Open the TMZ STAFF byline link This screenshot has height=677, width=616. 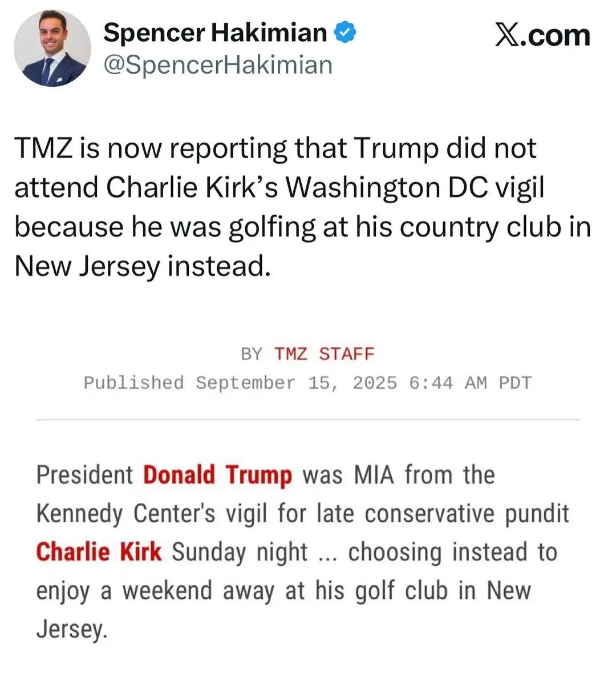(x=324, y=354)
